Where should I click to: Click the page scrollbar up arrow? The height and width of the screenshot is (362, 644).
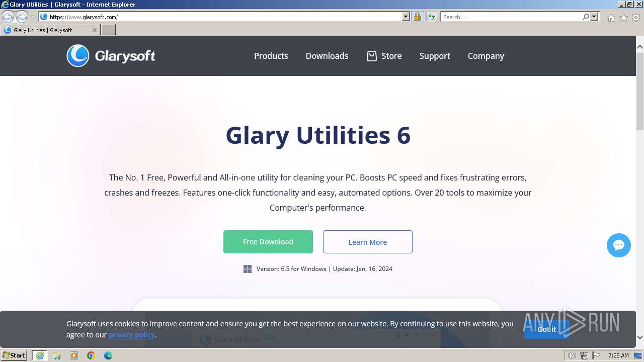coord(640,47)
